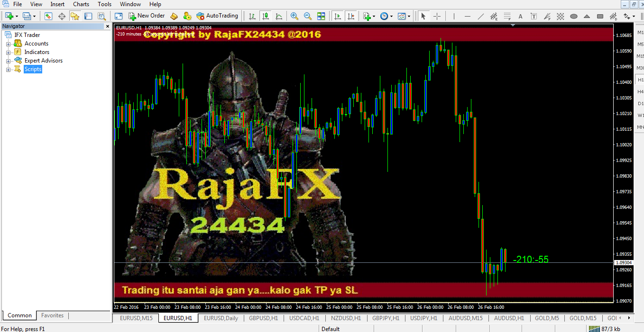Select the Crosshair tool
Image resolution: width=644 pixels, height=332 pixels.
click(437, 16)
